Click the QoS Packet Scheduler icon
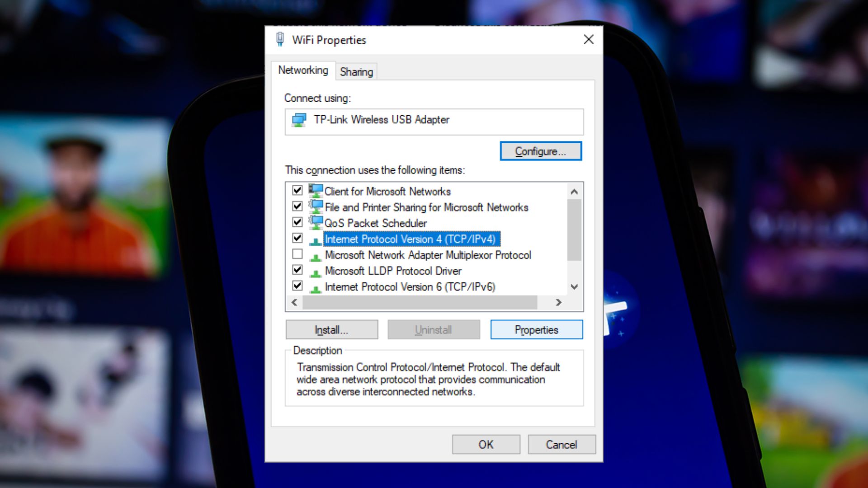Screen dimensions: 868x488 tap(316, 222)
